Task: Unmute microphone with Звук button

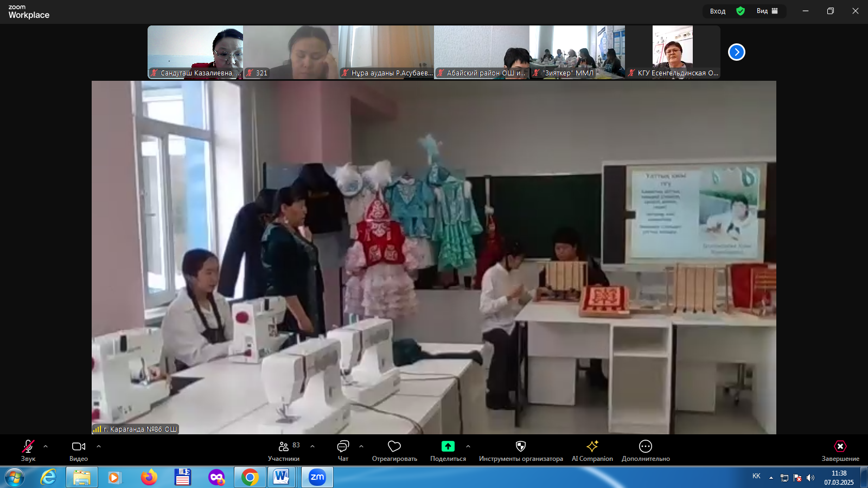Action: click(x=28, y=447)
